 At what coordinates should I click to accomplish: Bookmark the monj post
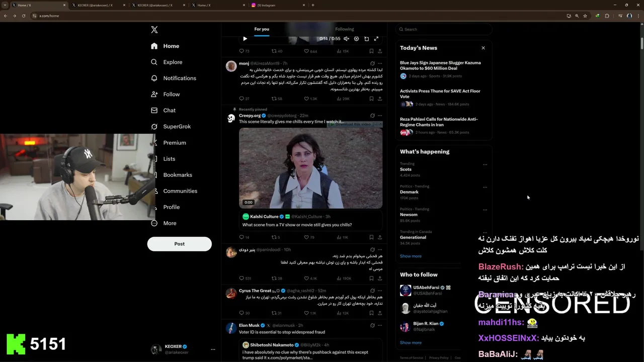tap(371, 99)
